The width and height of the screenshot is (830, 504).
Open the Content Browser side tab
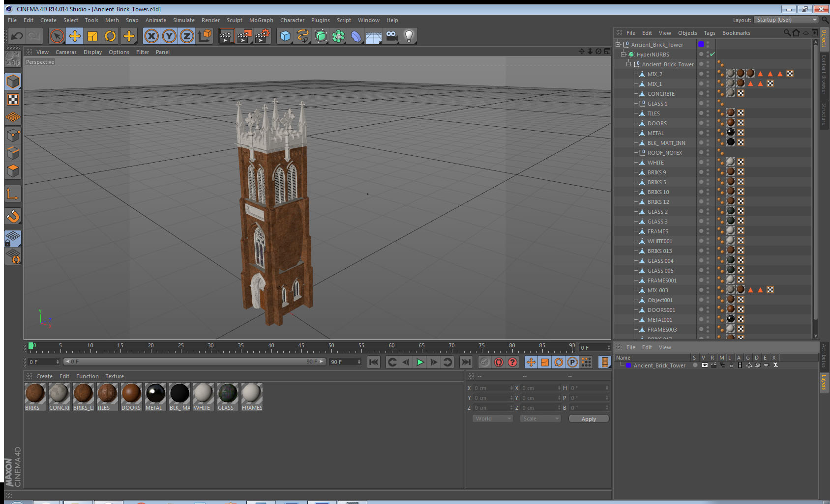824,74
